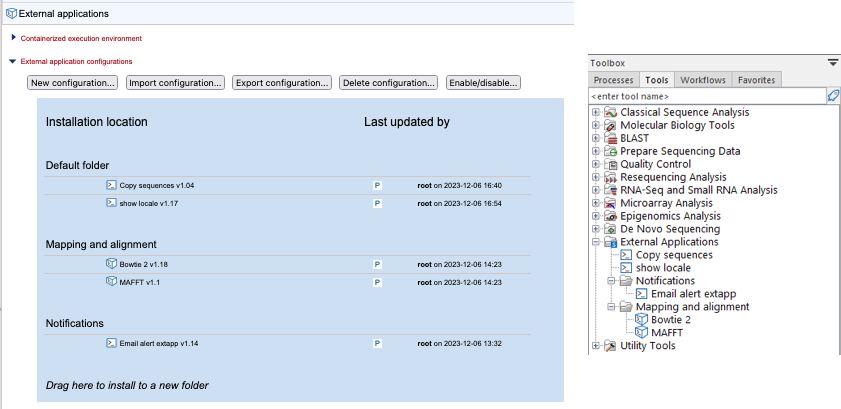Click Drag here to install to new folder
841x409 pixels.
(x=127, y=385)
